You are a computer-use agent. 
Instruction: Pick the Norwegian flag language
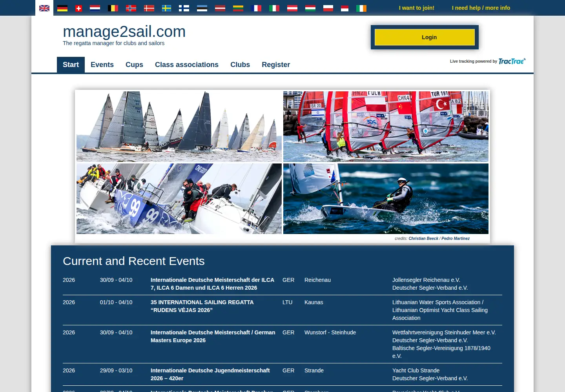point(131,8)
